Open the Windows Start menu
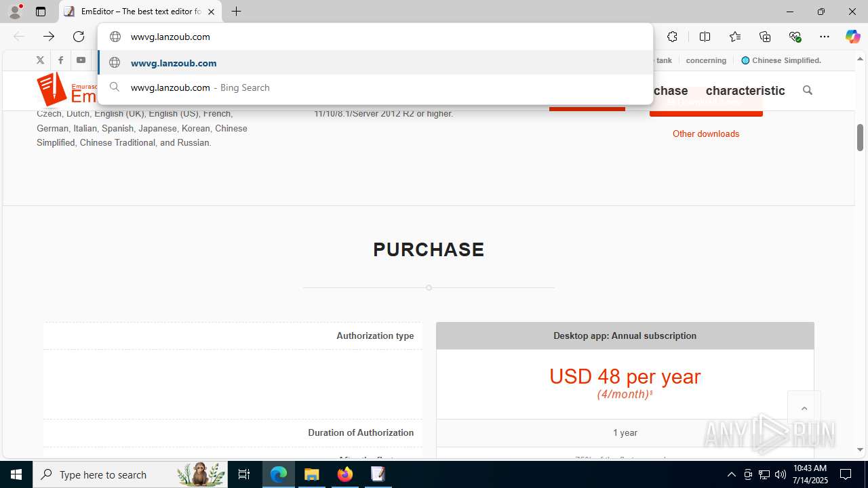The height and width of the screenshot is (488, 868). tap(16, 474)
